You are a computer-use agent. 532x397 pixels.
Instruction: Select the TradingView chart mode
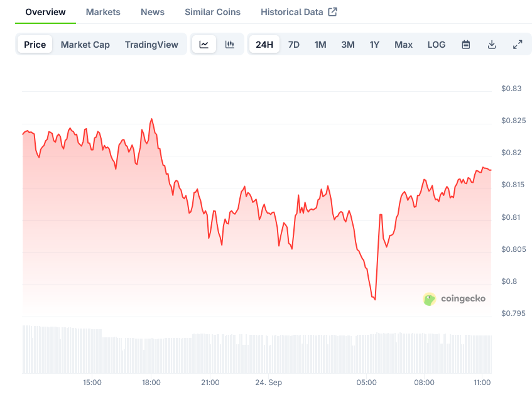click(151, 45)
